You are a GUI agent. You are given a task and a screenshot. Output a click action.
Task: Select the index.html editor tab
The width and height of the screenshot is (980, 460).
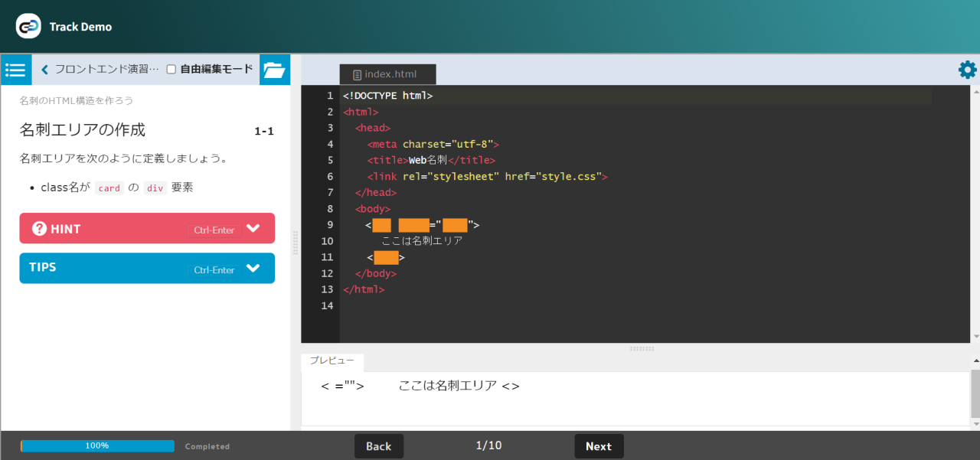pos(388,74)
